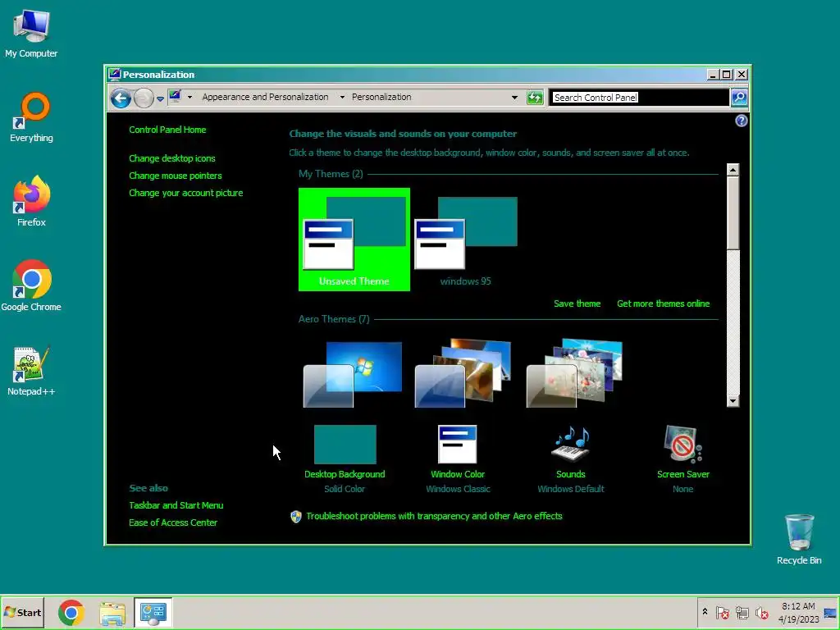Click the Screen Saver text link
Image resolution: width=840 pixels, height=630 pixels.
pos(683,474)
